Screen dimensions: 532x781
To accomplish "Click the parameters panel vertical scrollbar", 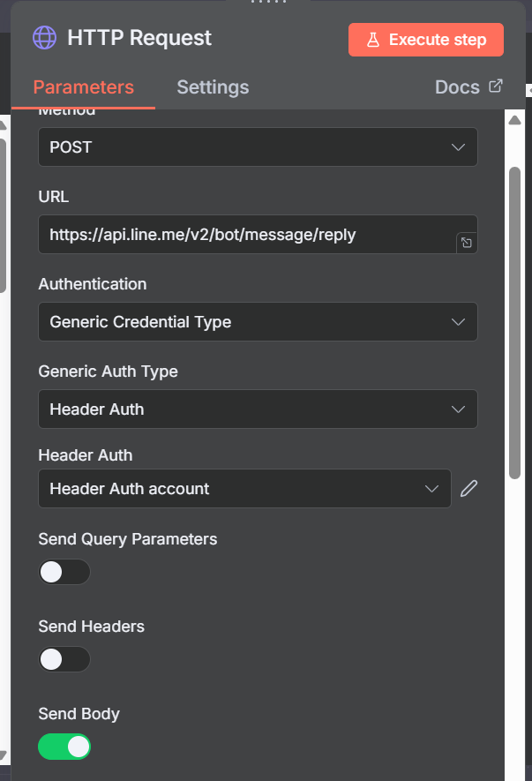I will click(515, 309).
